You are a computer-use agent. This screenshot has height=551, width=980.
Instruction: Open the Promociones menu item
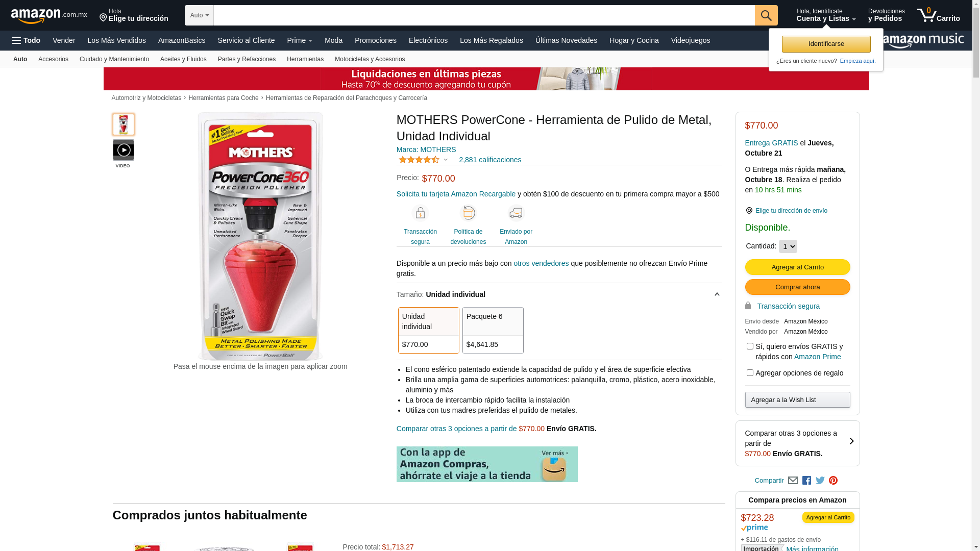pyautogui.click(x=376, y=40)
